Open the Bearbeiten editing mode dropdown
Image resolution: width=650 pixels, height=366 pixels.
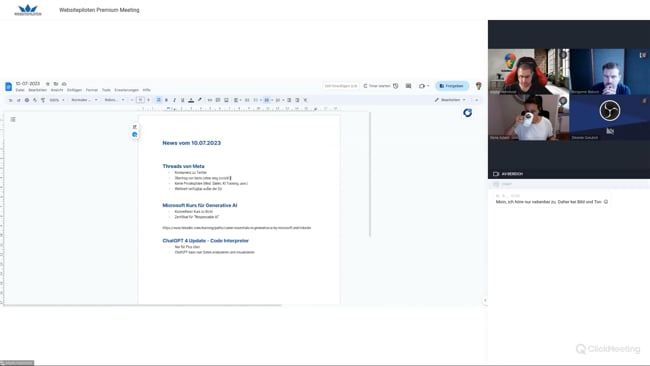[450, 100]
